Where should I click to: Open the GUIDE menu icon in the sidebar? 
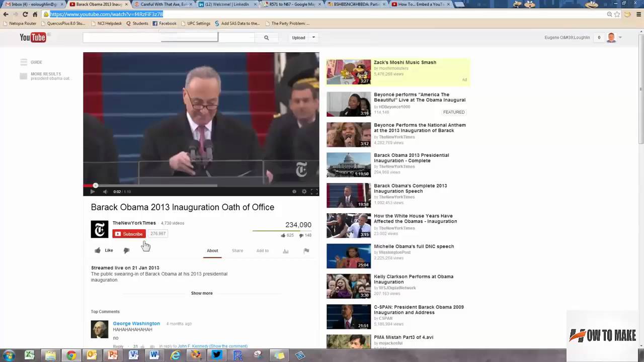pos(24,62)
